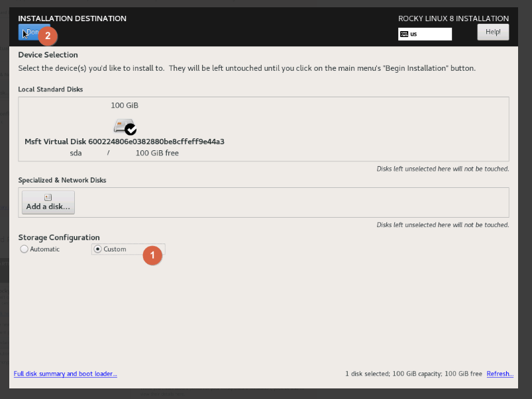
Task: Click the blue Done button
Action: point(34,32)
